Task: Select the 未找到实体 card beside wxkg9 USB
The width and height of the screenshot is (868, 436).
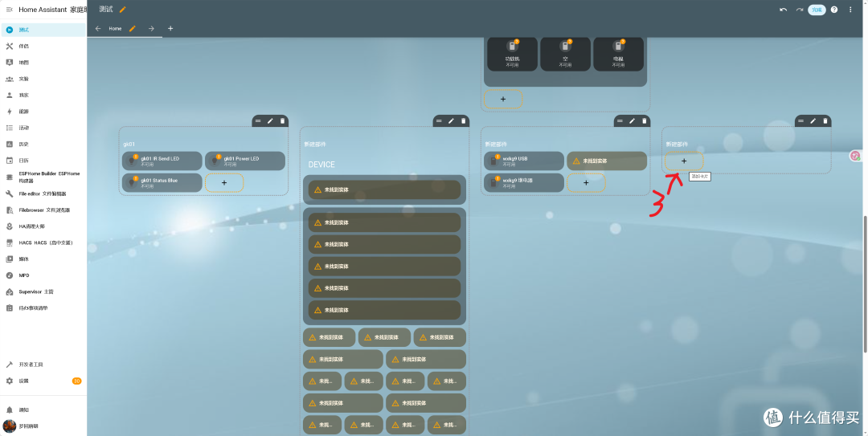Action: point(607,161)
